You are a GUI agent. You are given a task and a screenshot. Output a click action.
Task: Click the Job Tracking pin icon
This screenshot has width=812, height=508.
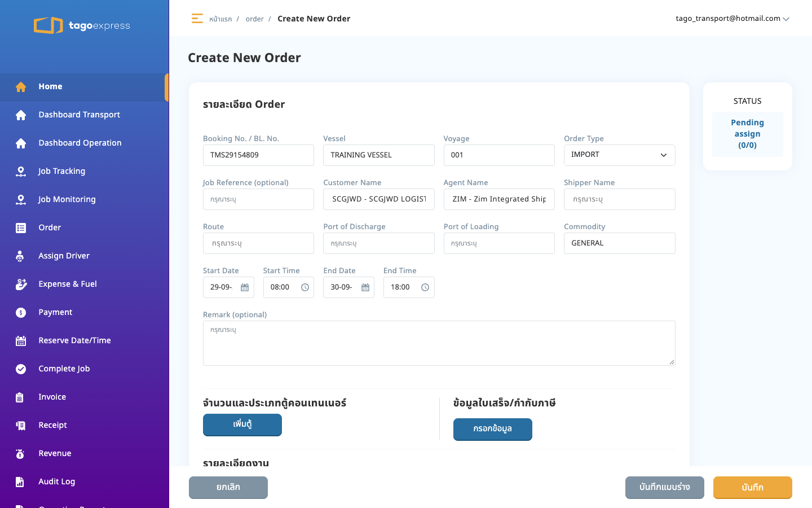tap(21, 172)
